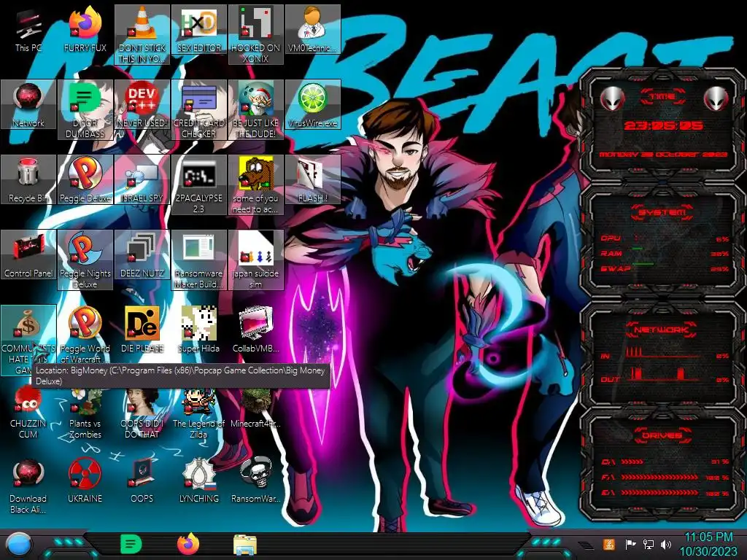Open the OOPS headset laptop icon
Viewport: 747px width, 560px height.
point(142,480)
